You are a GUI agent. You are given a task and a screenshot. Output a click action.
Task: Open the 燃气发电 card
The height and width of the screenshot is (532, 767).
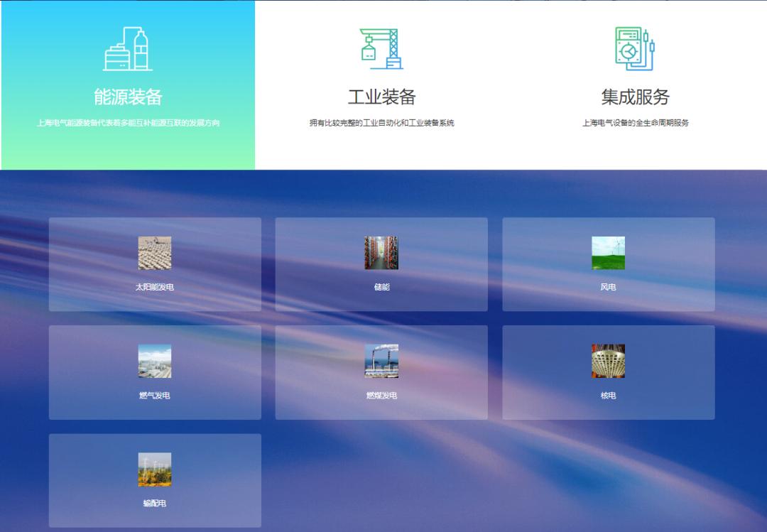pyautogui.click(x=154, y=371)
